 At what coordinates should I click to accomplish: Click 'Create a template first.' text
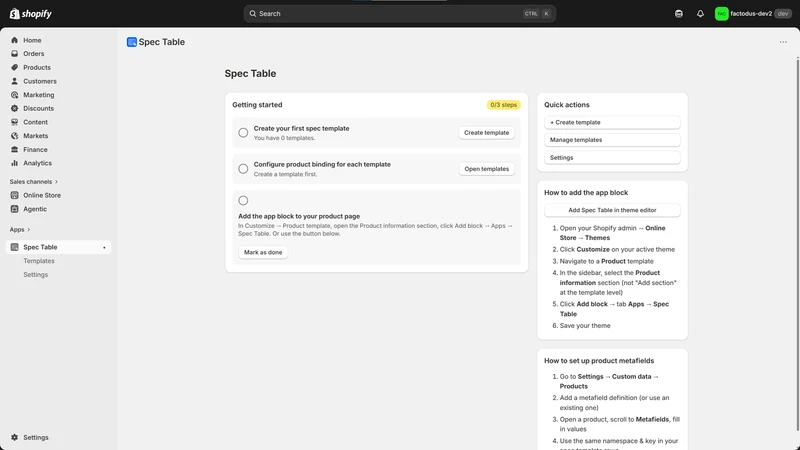click(285, 174)
